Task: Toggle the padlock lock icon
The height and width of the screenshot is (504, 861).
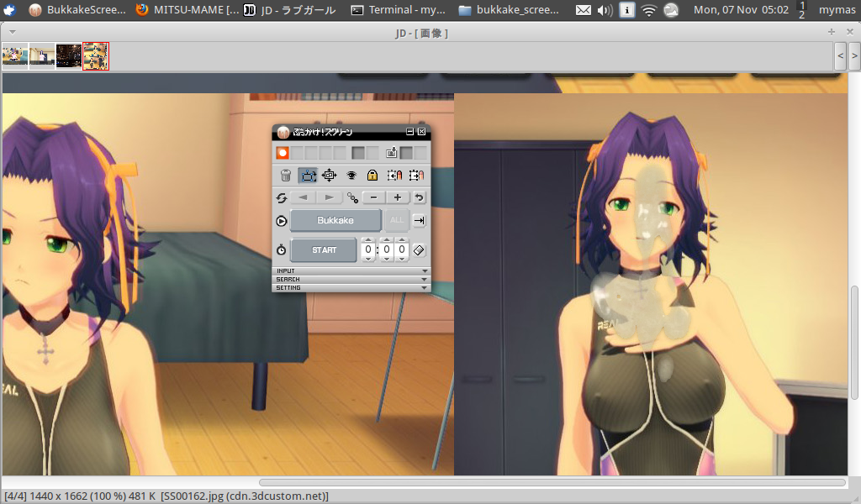Action: (372, 176)
